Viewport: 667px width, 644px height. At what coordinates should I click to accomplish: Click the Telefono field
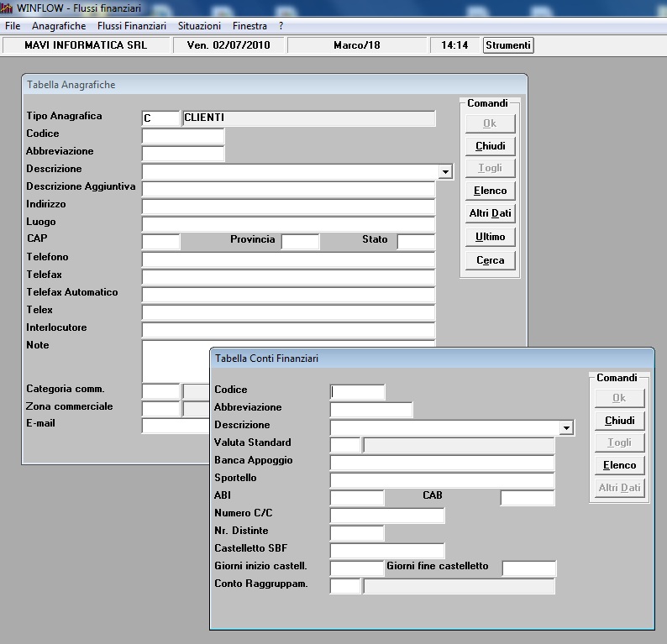click(288, 259)
